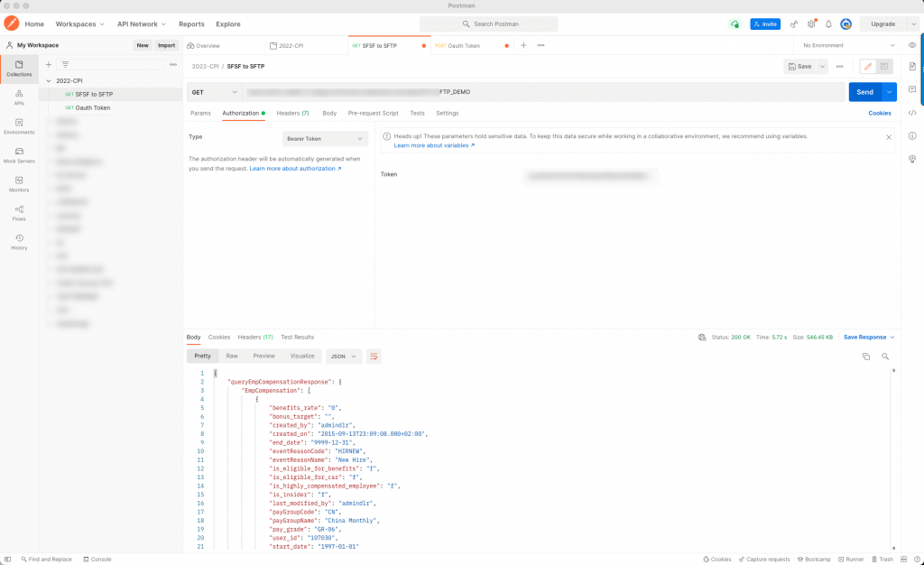The width and height of the screenshot is (924, 565).
Task: Switch to the Headers (7) request tab
Action: click(293, 113)
